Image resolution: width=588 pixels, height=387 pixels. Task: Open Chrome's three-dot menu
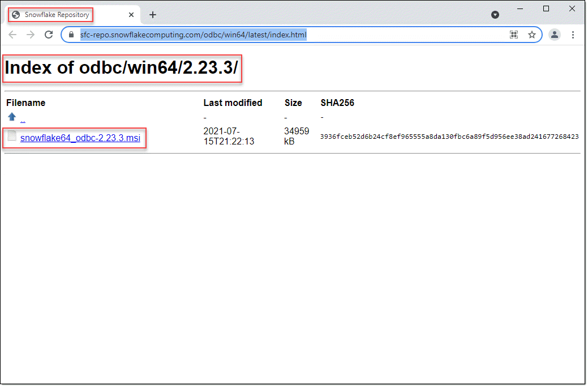click(573, 35)
